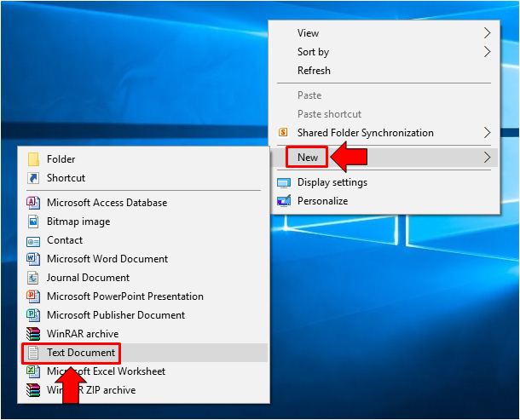Image resolution: width=520 pixels, height=420 pixels.
Task: Open the View menu entry
Action: 384,33
